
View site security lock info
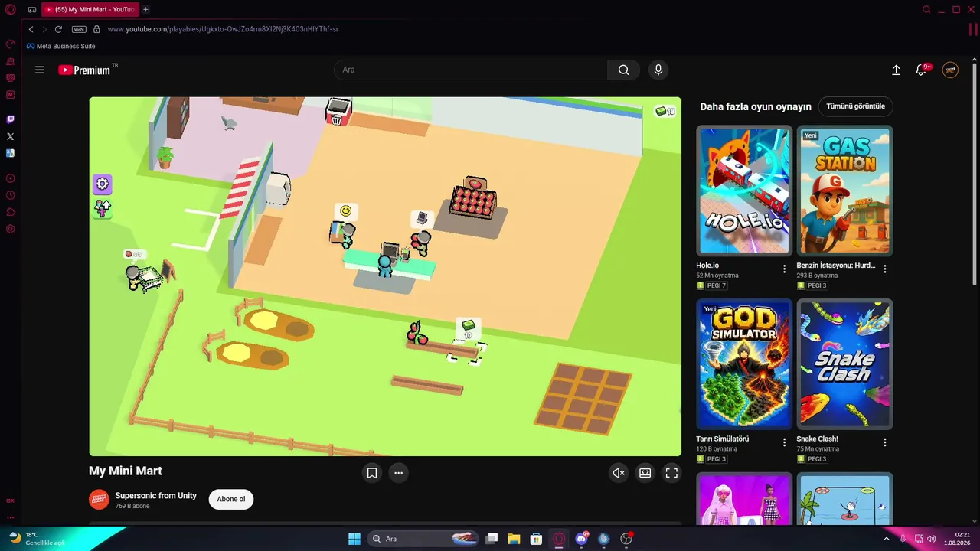coord(96,29)
